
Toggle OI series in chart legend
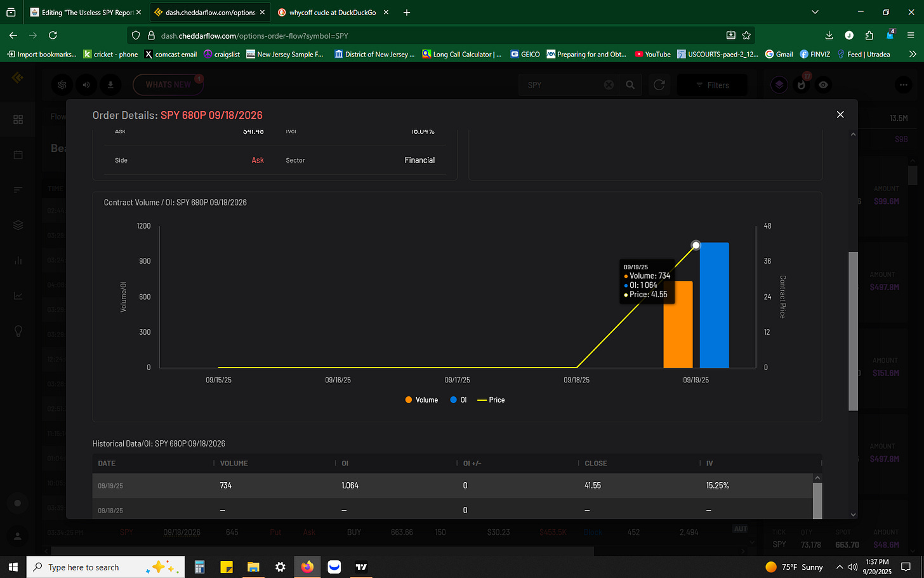coord(458,400)
